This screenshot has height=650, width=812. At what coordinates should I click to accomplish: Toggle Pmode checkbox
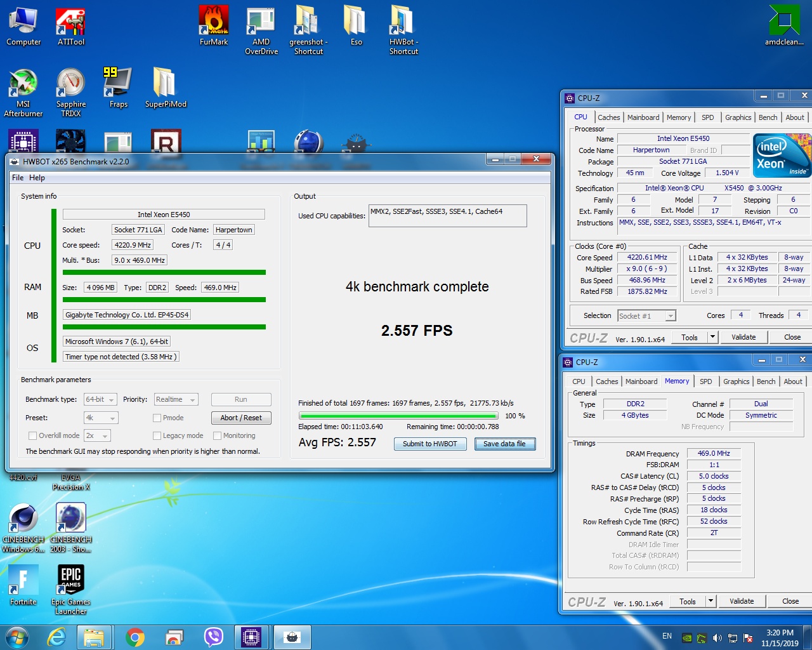157,418
